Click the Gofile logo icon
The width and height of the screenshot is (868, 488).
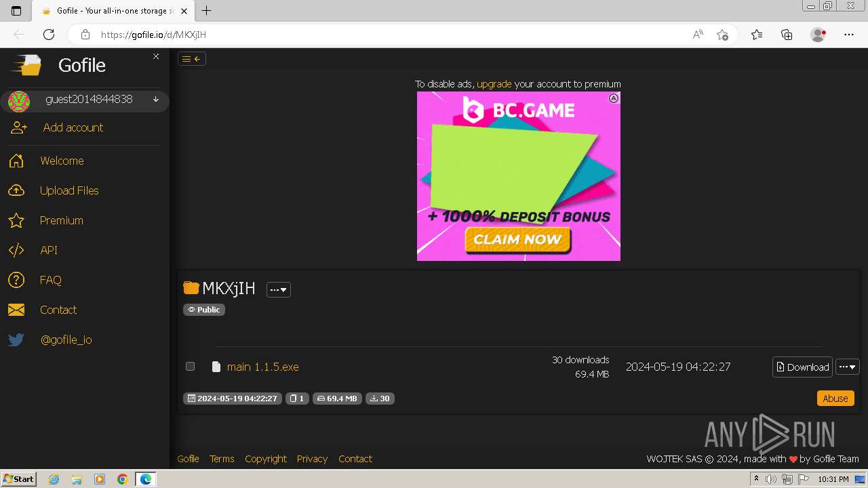(26, 65)
